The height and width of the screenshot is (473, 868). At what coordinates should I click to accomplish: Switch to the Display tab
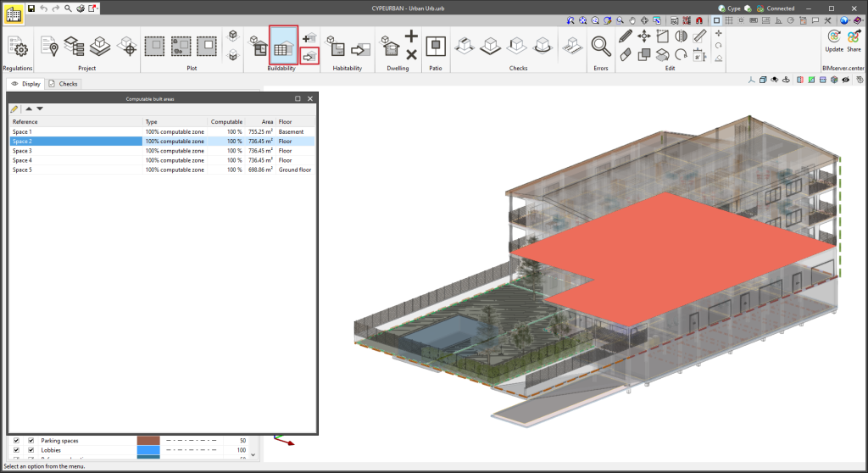(x=25, y=84)
